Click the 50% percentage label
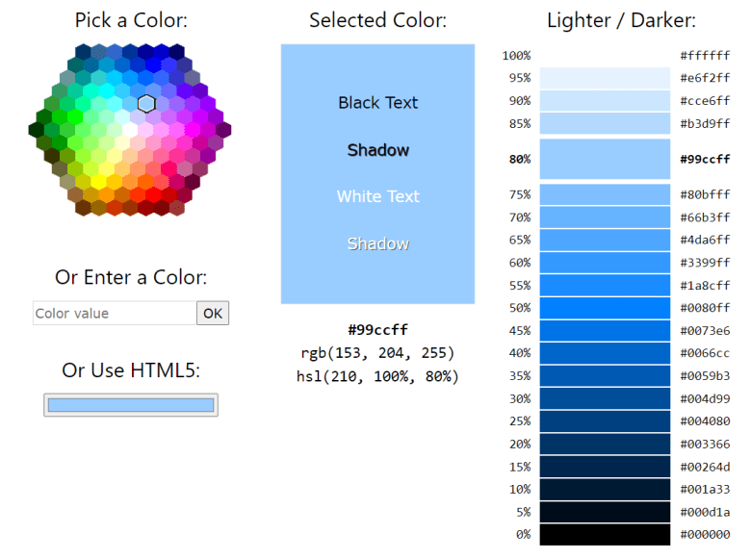Viewport: 751px width, 560px height. point(520,308)
